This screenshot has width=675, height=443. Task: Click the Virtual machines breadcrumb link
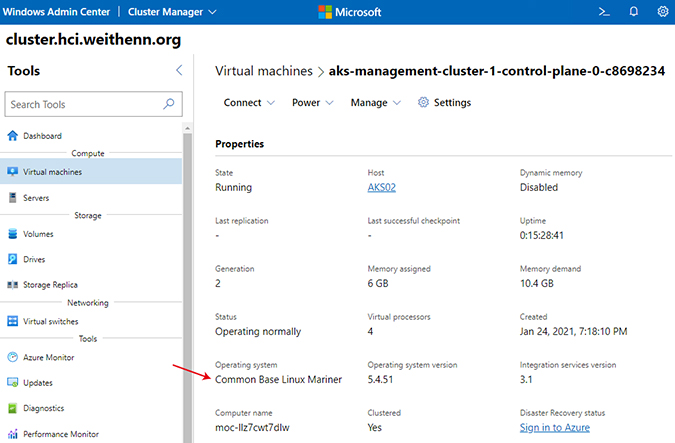tap(264, 71)
